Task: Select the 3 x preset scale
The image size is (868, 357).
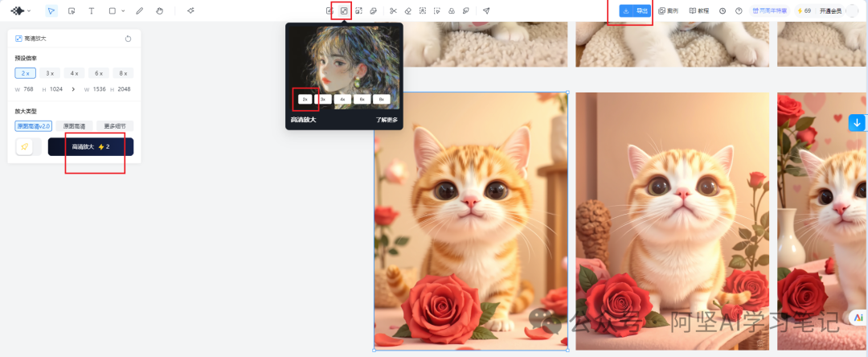Action: [50, 73]
